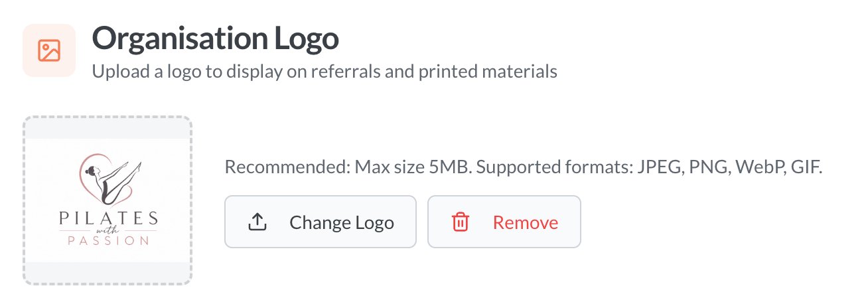The width and height of the screenshot is (868, 300).
Task: Click the pink PASSION text in the logo
Action: click(108, 240)
